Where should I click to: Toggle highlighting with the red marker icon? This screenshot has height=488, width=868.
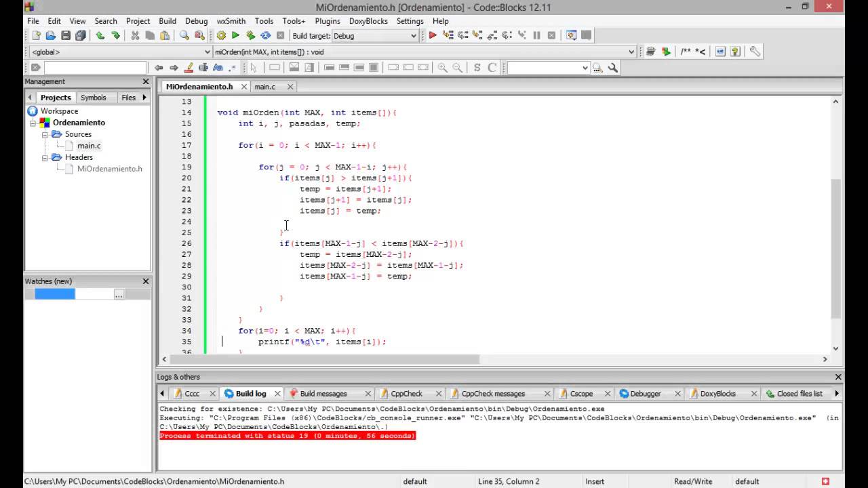[189, 68]
